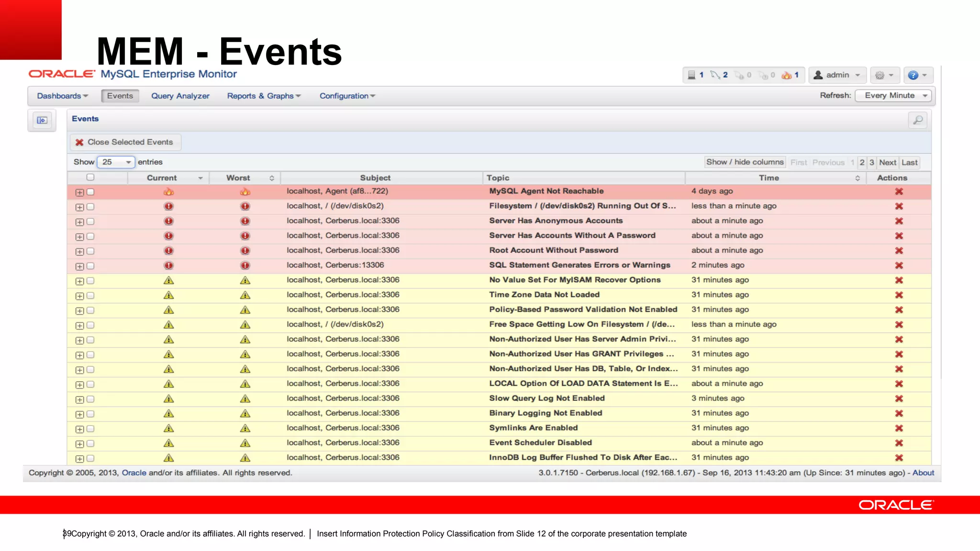Open the Show entries count dropdown

point(116,162)
